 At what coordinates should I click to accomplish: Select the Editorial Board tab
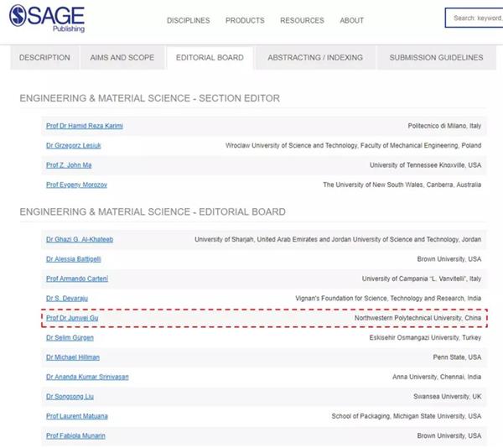click(210, 58)
